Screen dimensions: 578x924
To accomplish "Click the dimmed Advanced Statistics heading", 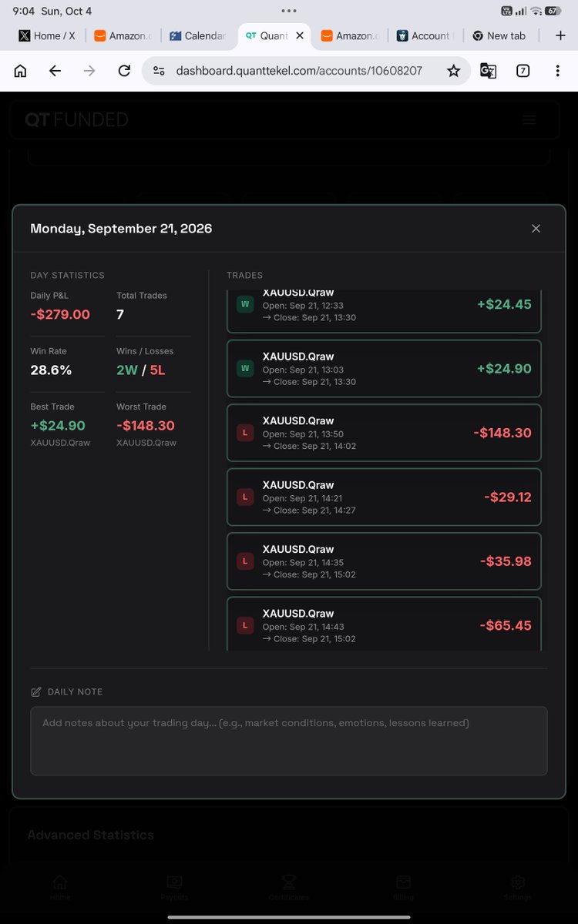I will point(91,835).
